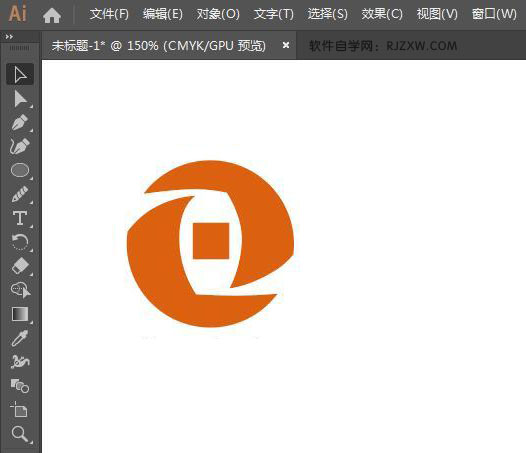The height and width of the screenshot is (453, 526).
Task: Select the Zoom magnifier tool
Action: point(20,434)
